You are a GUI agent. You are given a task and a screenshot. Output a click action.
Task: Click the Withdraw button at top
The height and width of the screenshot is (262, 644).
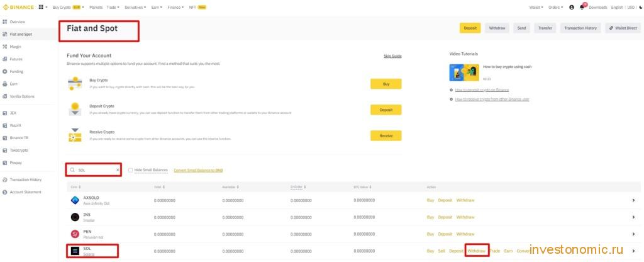(497, 28)
